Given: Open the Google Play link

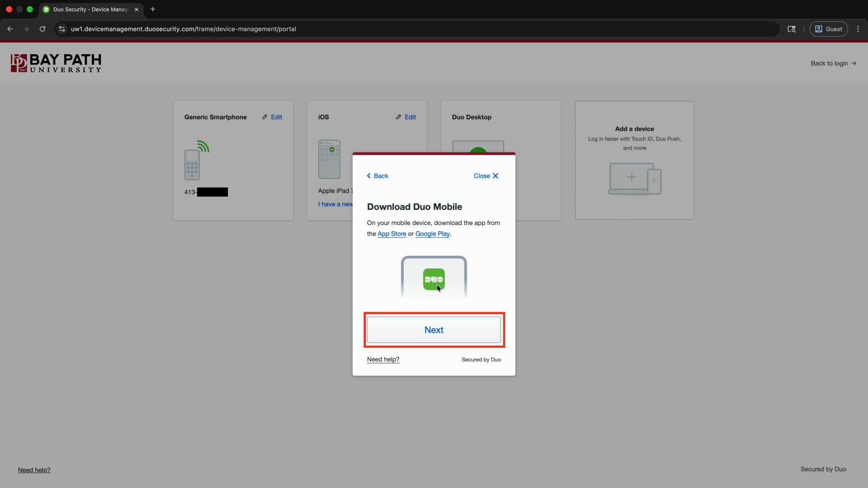Looking at the screenshot, I should [x=432, y=234].
